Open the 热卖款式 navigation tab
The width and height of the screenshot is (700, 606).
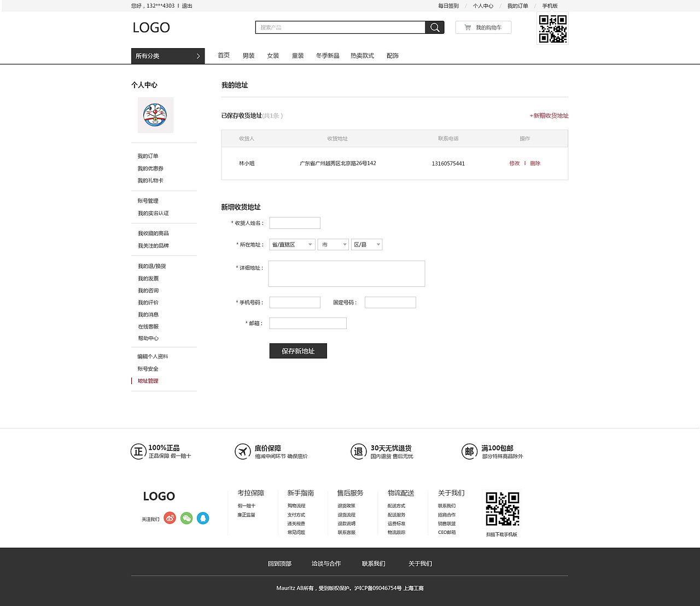pos(363,56)
